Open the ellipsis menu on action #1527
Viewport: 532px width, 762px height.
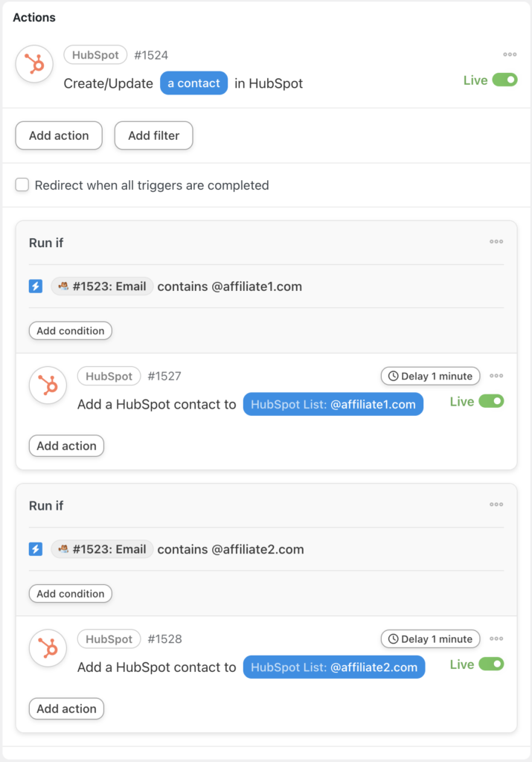[x=496, y=376]
